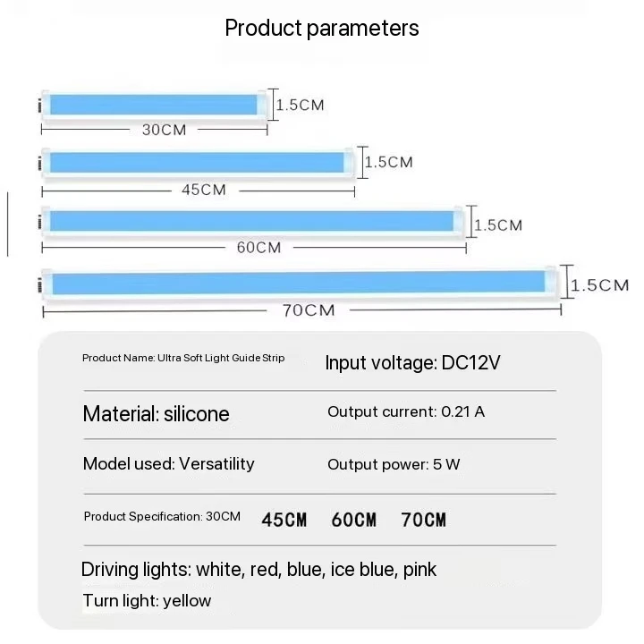Select the 70CM blue light strip image
The image size is (644, 644).
(298, 284)
